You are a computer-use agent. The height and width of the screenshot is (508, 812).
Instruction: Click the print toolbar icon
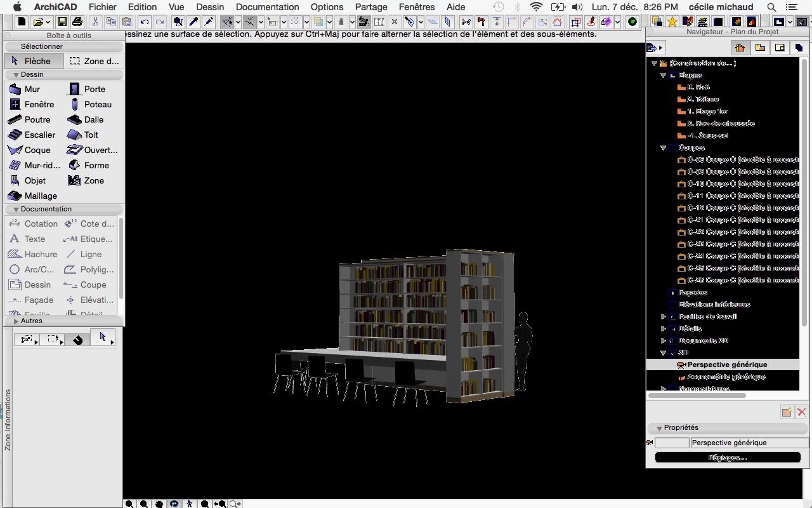tap(77, 22)
